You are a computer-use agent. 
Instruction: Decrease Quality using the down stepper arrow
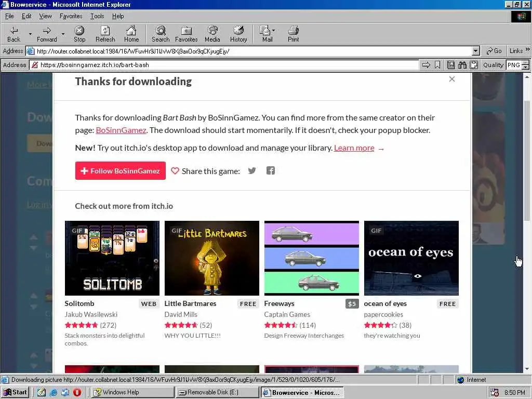tap(526, 67)
